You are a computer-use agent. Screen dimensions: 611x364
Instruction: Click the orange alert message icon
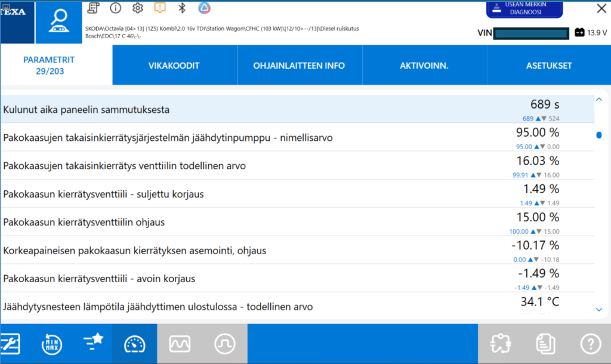point(160,8)
